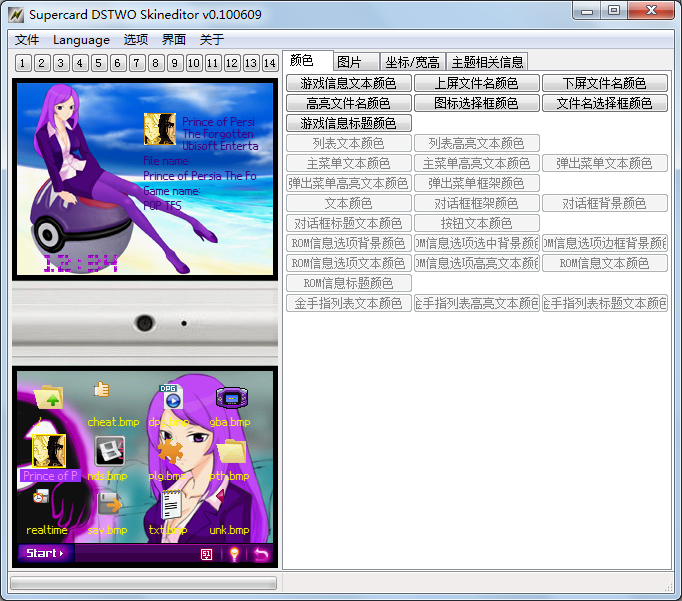682x601 pixels.
Task: Click the back arrow icon on bottom bar
Action: tap(261, 554)
